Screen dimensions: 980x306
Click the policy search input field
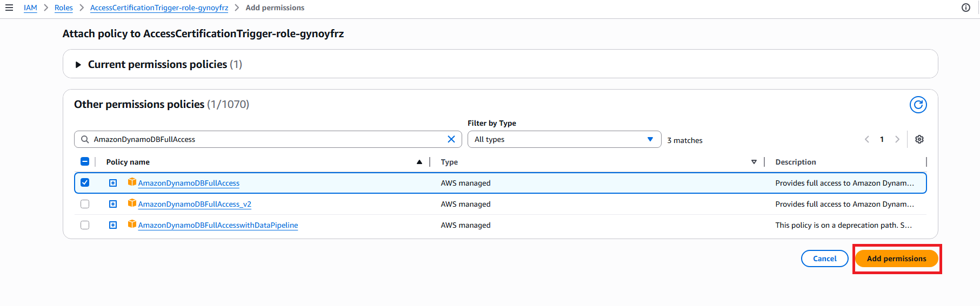tap(268, 139)
